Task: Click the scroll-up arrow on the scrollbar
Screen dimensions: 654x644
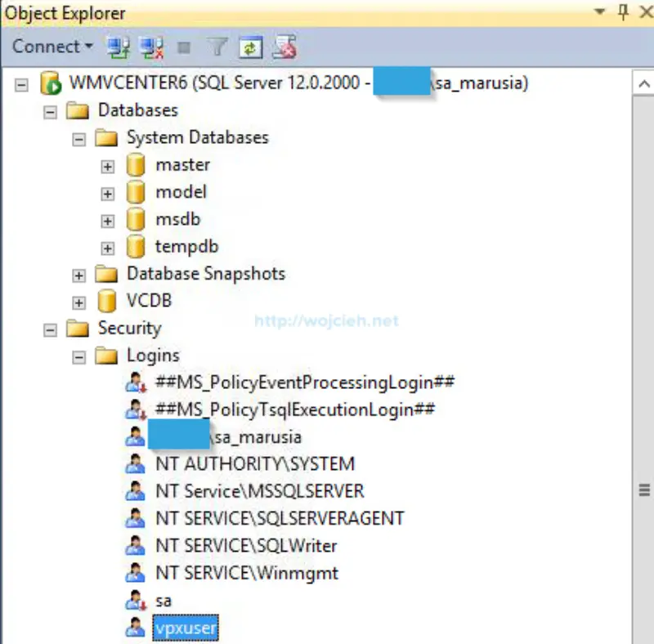Action: [645, 83]
